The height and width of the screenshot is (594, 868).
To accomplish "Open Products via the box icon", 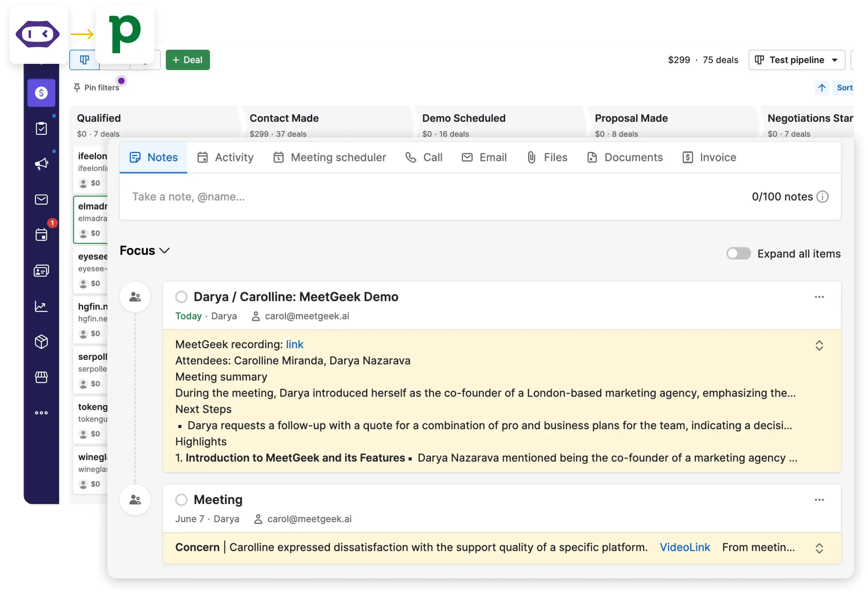I will click(41, 342).
